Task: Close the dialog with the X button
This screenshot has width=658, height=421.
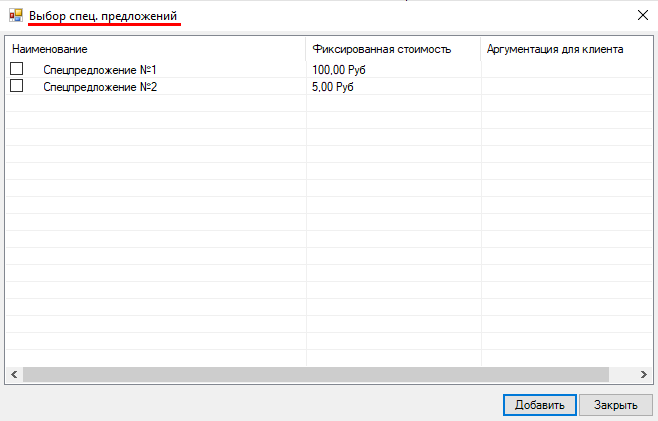Action: click(x=641, y=15)
